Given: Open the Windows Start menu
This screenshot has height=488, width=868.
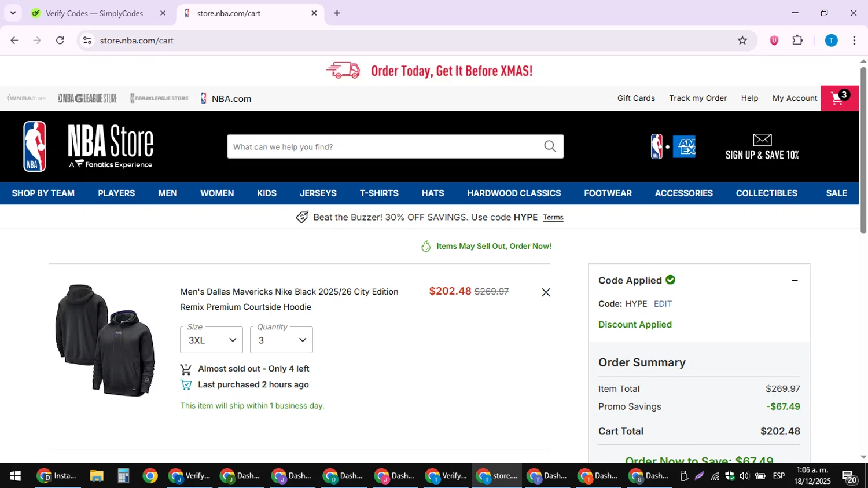Looking at the screenshot, I should coord(16,476).
